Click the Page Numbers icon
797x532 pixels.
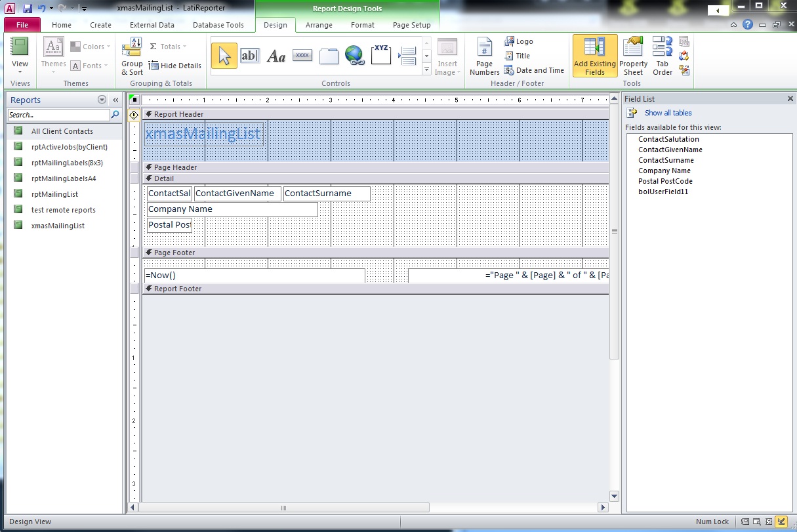tap(484, 56)
